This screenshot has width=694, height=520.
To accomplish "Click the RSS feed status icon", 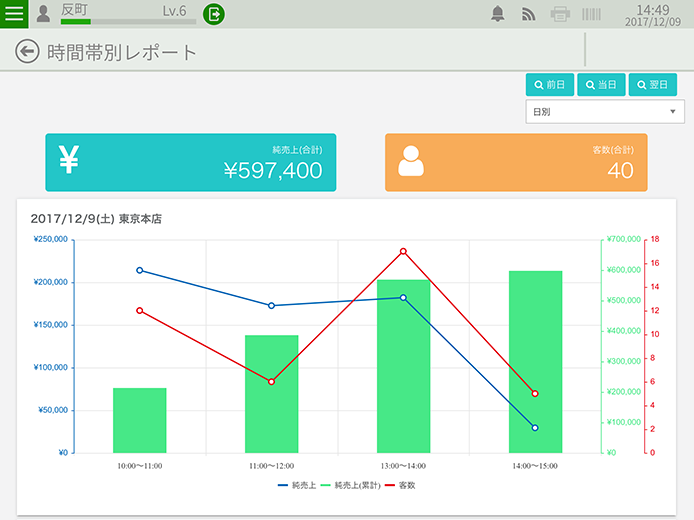I will [529, 14].
